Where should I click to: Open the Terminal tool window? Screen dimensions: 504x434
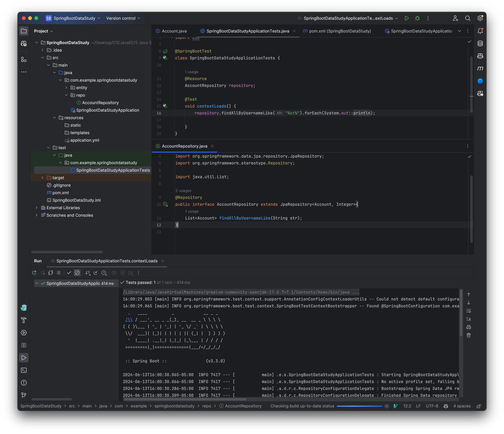click(24, 370)
